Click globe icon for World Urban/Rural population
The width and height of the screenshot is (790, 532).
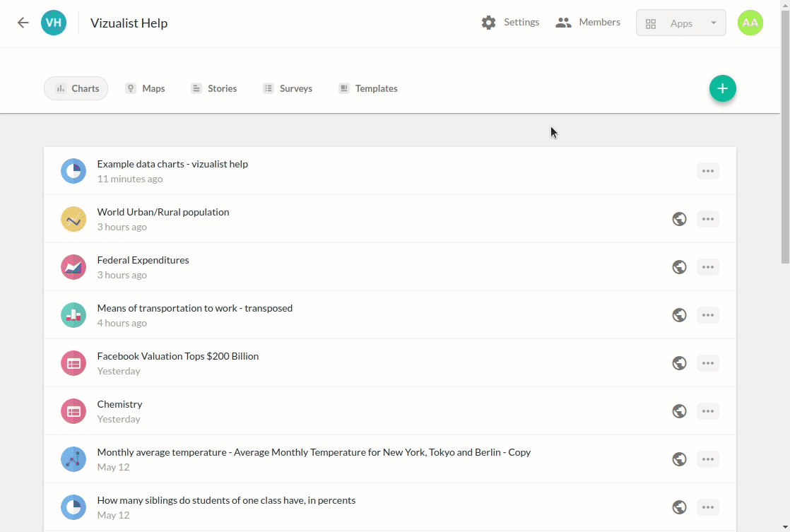[679, 219]
